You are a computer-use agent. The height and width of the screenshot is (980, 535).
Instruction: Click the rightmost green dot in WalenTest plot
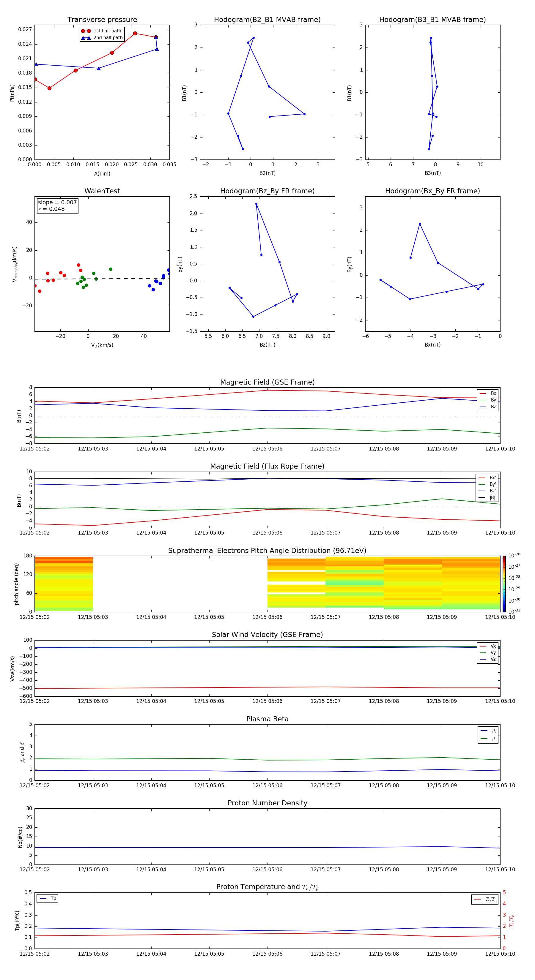(111, 269)
